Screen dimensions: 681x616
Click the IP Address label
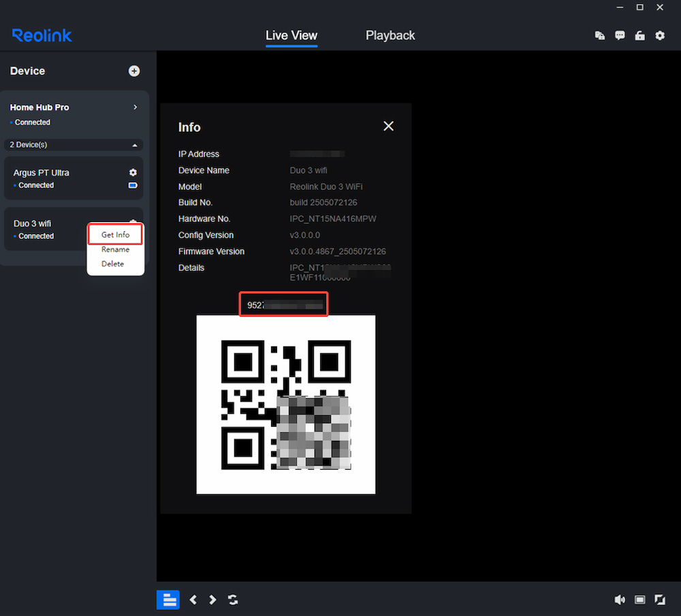198,154
